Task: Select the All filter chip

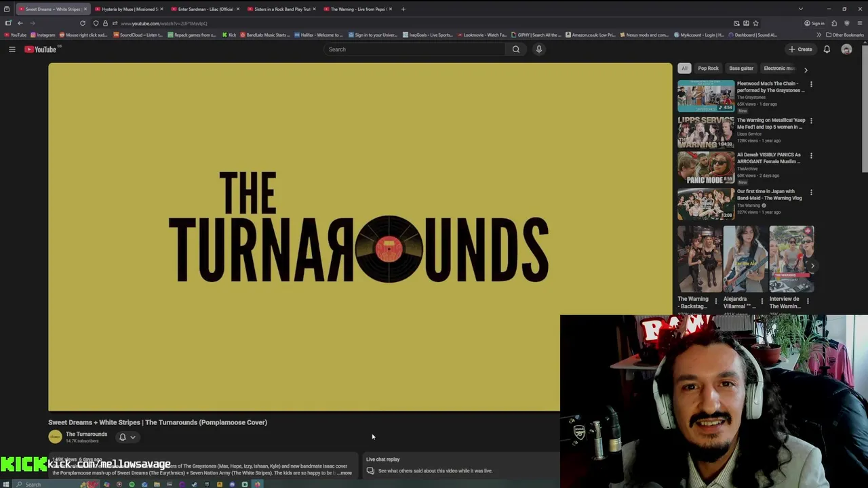Action: [x=684, y=68]
